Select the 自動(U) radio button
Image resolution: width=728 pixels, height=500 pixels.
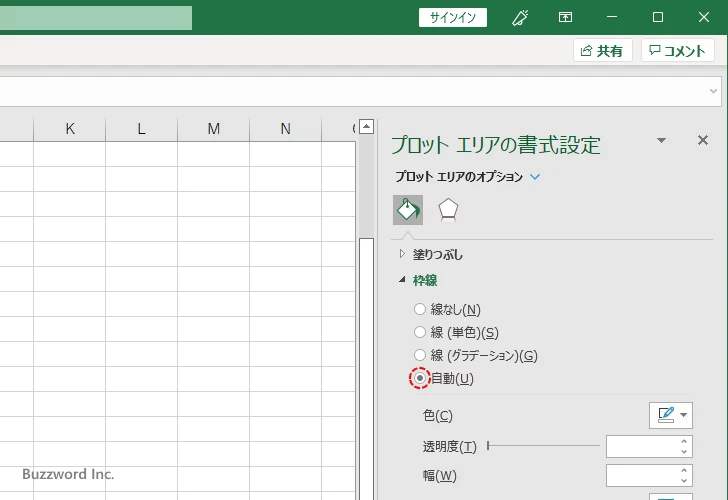click(x=420, y=378)
